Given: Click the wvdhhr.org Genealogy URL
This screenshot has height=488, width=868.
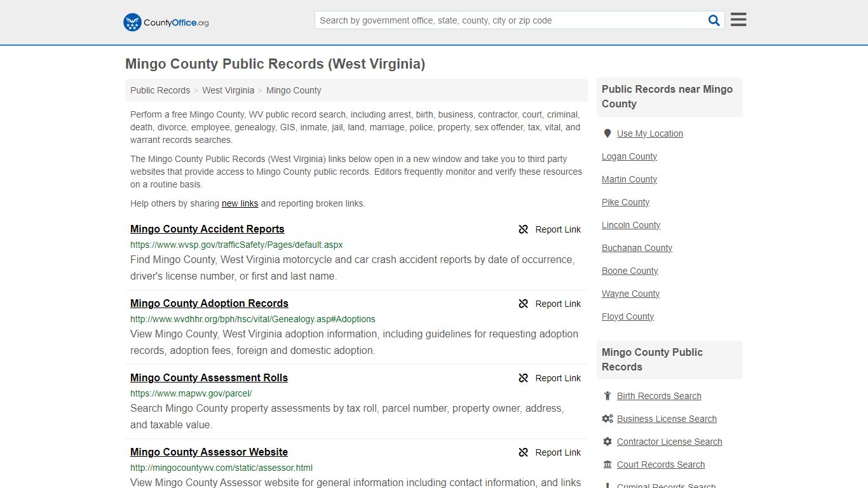Looking at the screenshot, I should 253,319.
